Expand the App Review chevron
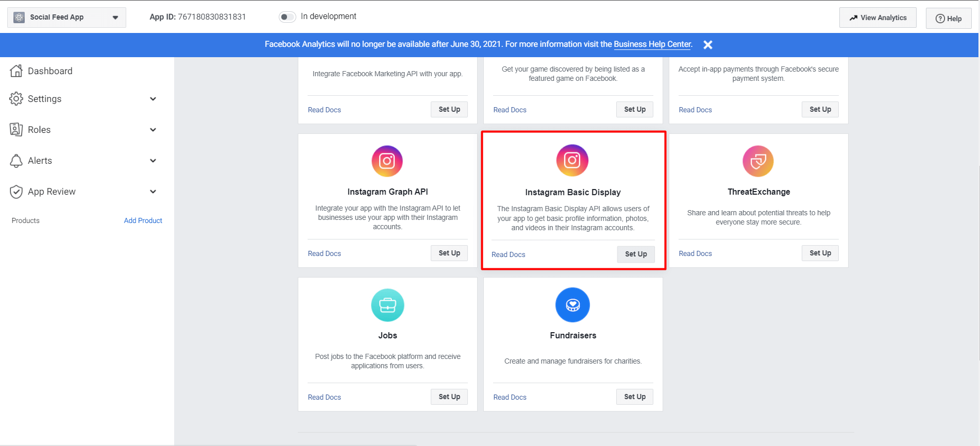 coord(153,192)
